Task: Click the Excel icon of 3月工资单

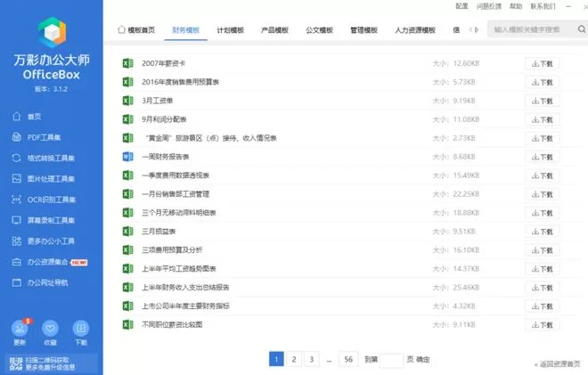Action: (x=127, y=101)
